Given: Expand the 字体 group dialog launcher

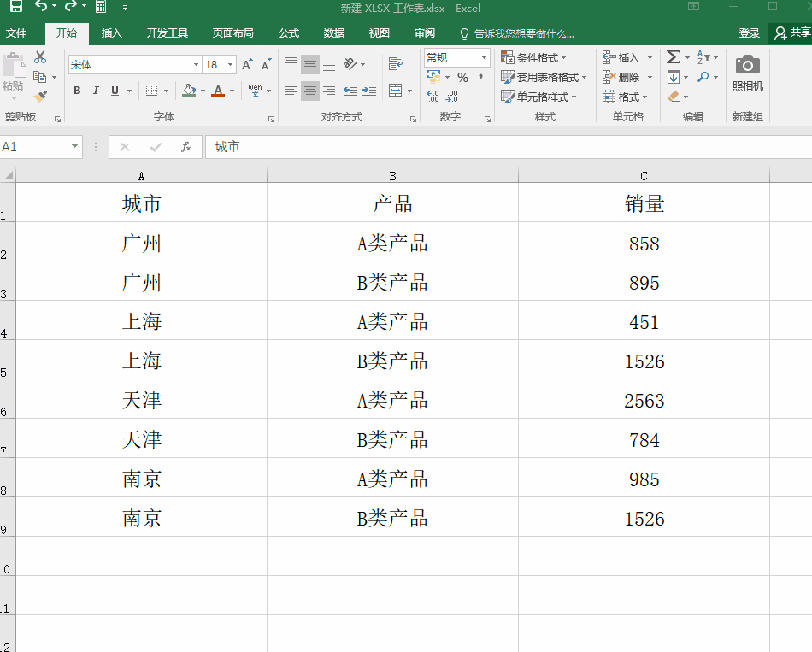Looking at the screenshot, I should 271,119.
